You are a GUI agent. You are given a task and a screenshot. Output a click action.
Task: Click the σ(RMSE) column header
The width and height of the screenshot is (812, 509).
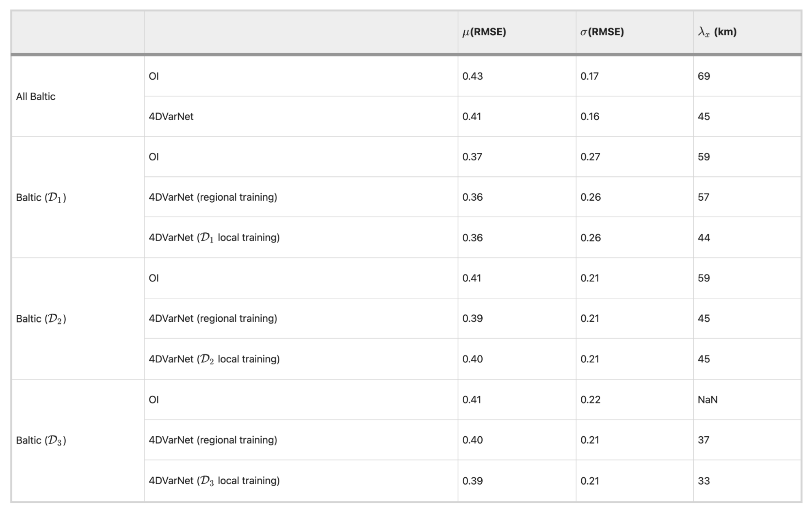coord(602,32)
